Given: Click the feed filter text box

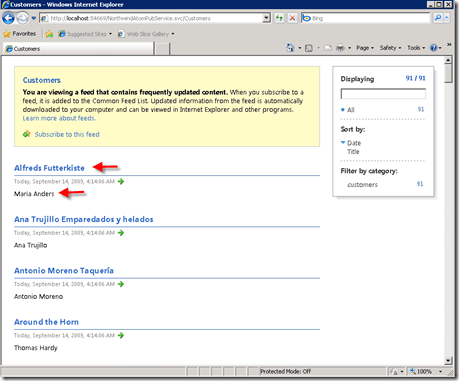Looking at the screenshot, I should click(x=383, y=94).
